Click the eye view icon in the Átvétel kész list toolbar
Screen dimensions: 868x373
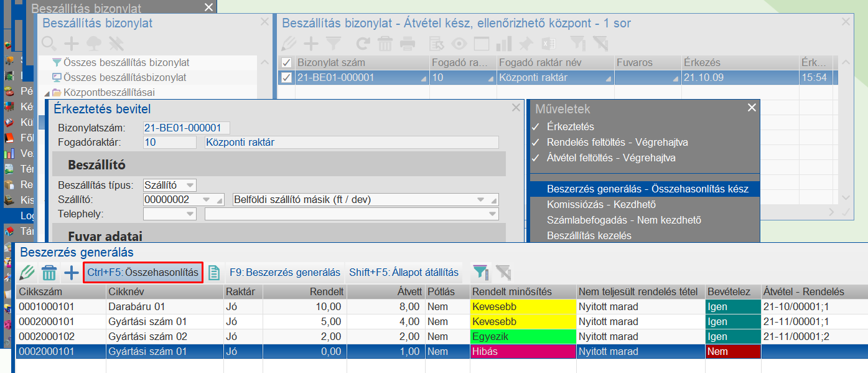pyautogui.click(x=459, y=44)
